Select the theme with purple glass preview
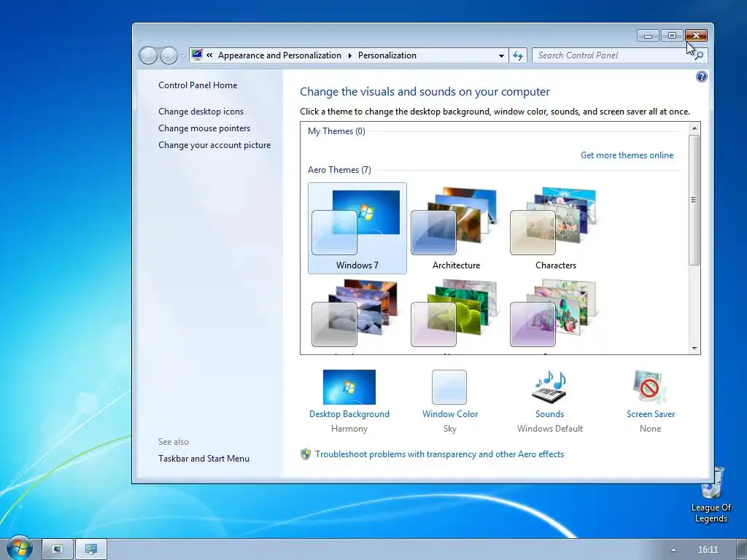Screen dimensions: 747x560 [555, 315]
